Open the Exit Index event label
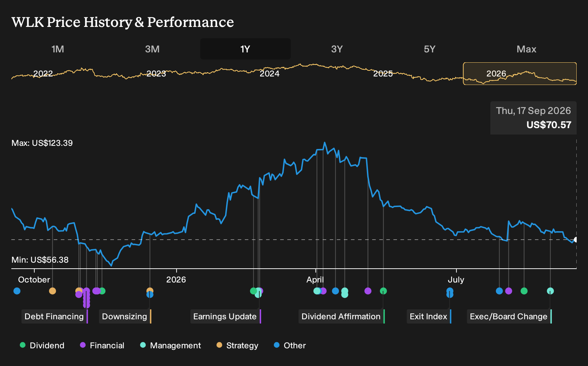 click(x=429, y=316)
